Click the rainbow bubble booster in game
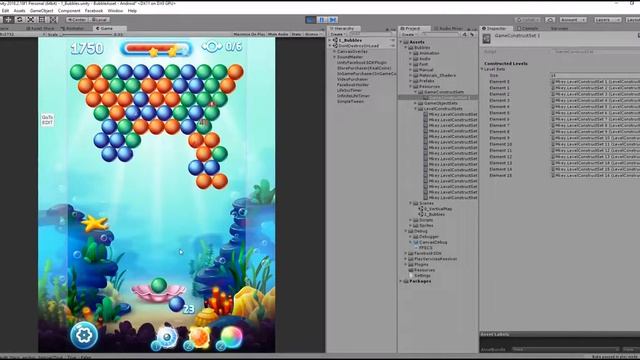 tap(232, 337)
